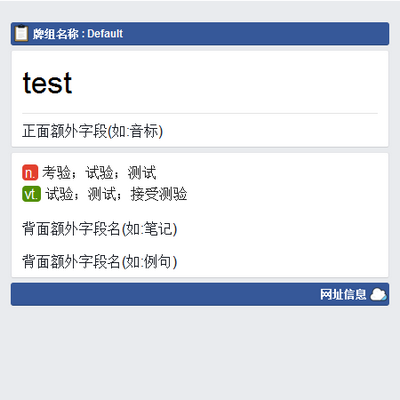Click the green vt. verb badge
The height and width of the screenshot is (400, 400).
(32, 194)
